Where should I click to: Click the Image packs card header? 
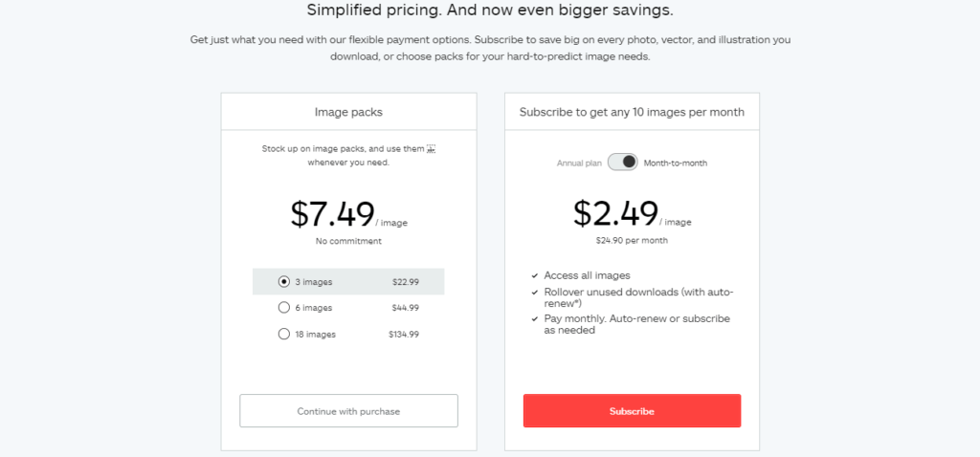coord(348,112)
